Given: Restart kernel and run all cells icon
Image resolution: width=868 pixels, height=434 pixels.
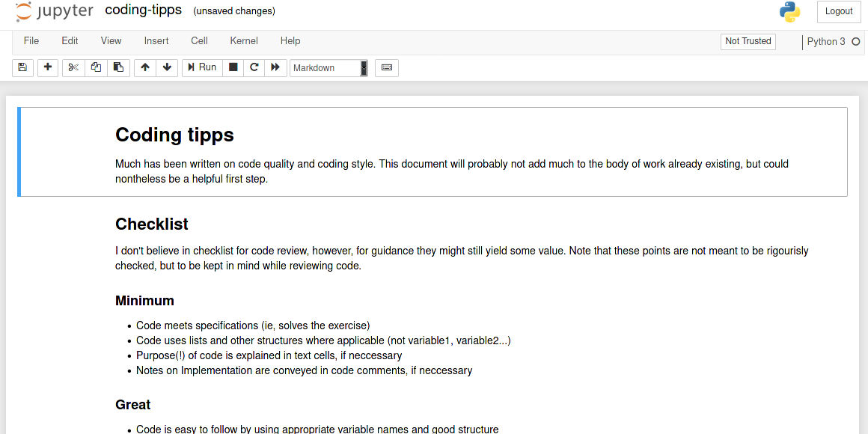Looking at the screenshot, I should (275, 67).
